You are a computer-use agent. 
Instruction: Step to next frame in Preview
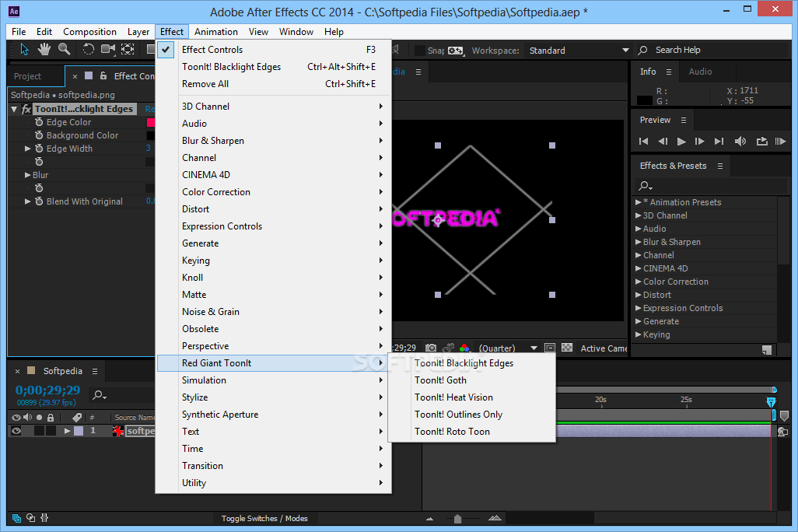(x=700, y=142)
